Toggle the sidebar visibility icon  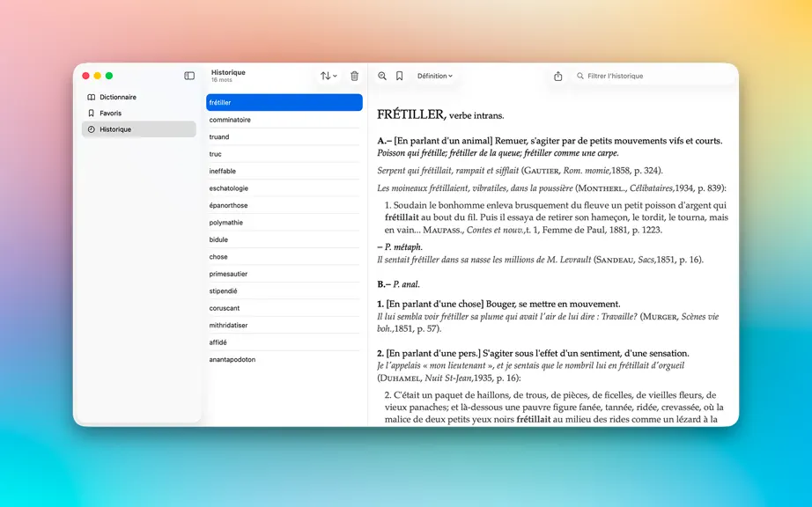[189, 76]
